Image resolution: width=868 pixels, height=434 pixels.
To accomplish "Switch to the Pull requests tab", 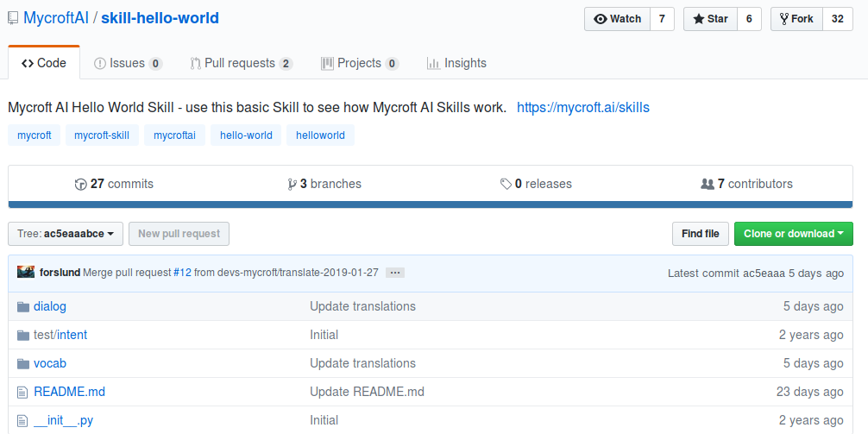I will (x=241, y=63).
